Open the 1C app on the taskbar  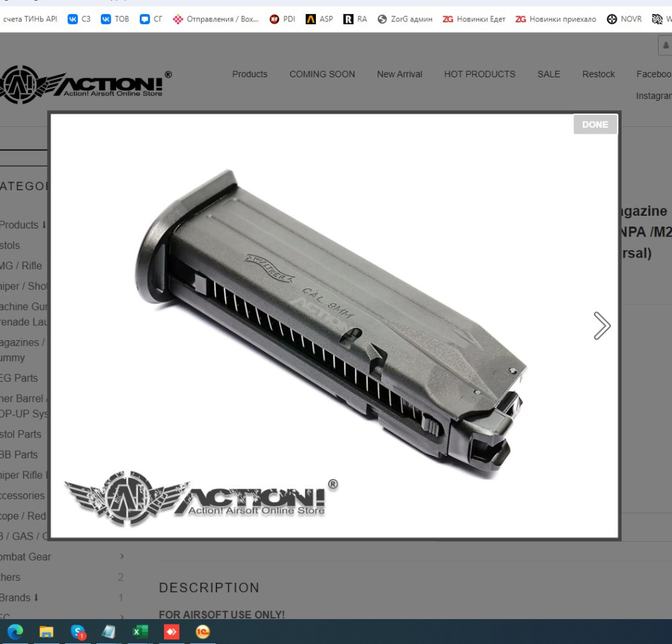click(203, 632)
